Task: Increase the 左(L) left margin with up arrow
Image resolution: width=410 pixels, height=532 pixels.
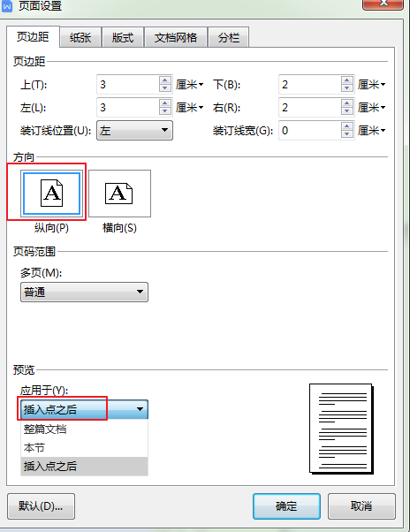Action: (x=165, y=103)
